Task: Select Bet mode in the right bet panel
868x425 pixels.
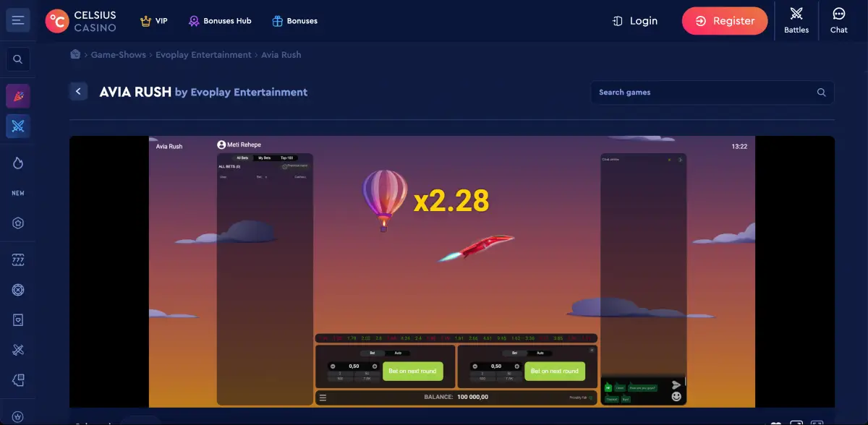Action: pyautogui.click(x=515, y=353)
